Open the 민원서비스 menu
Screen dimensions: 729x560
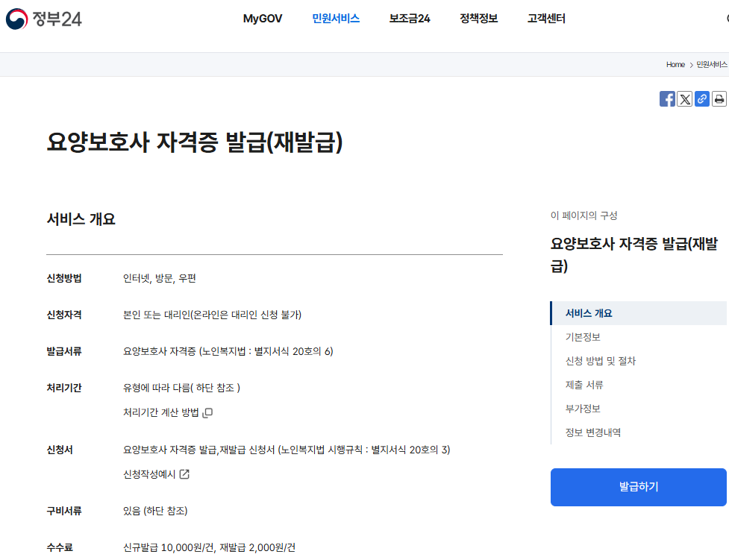pos(336,19)
